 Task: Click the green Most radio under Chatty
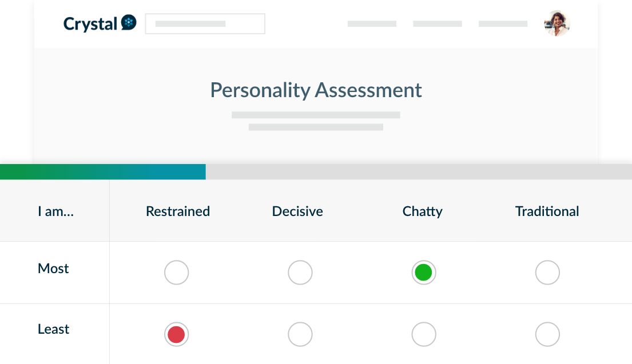click(424, 273)
